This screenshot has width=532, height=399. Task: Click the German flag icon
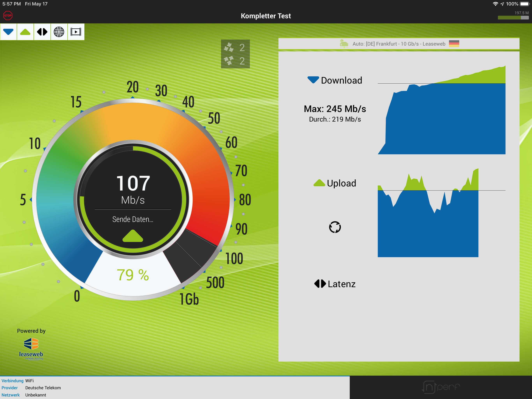coord(454,44)
